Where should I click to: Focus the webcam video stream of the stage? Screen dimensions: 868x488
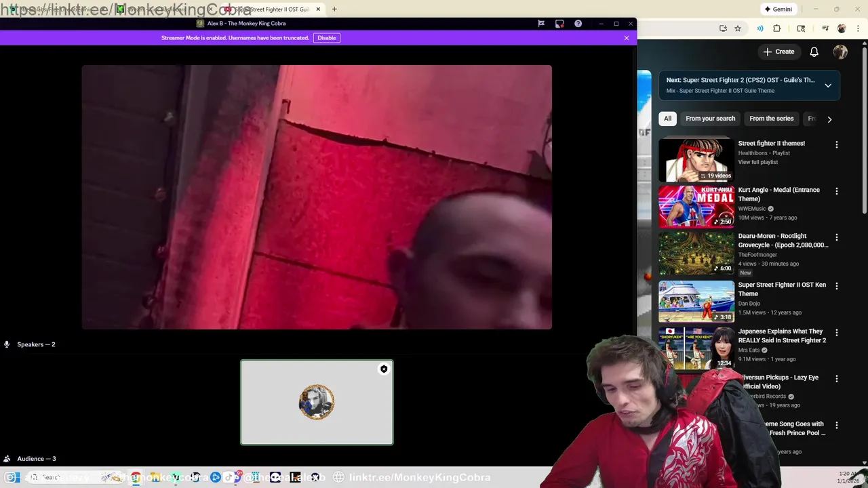point(317,197)
